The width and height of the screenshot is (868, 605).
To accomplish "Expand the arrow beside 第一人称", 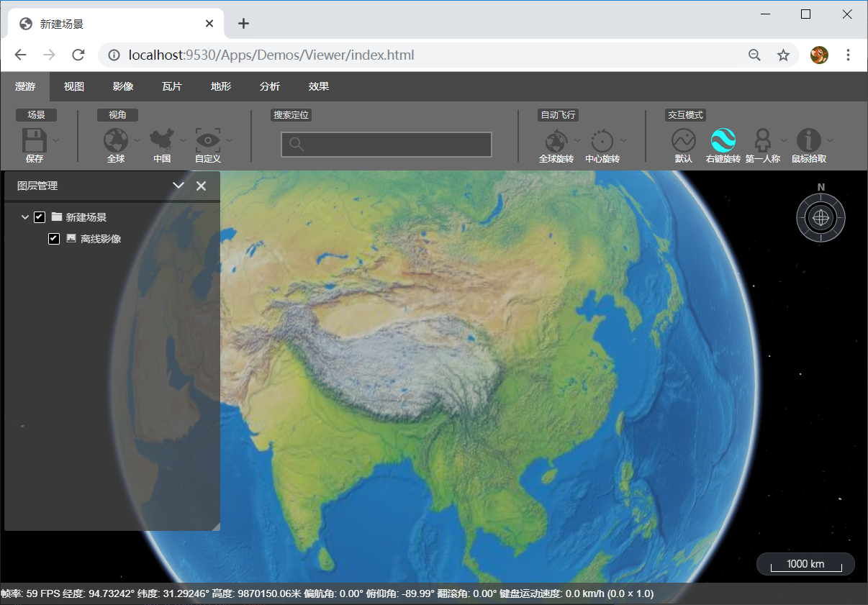I will [x=784, y=140].
